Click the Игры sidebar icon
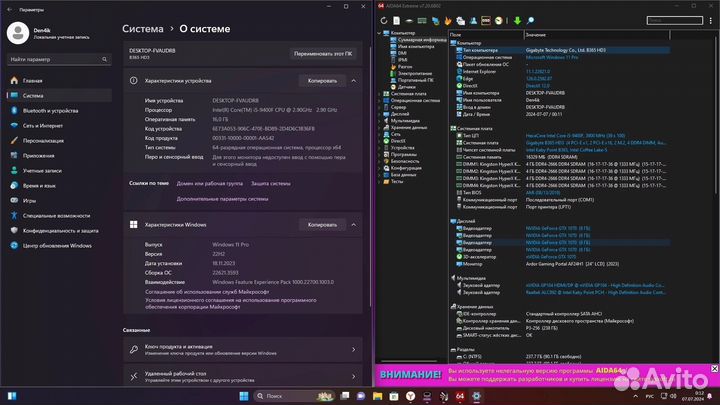 (14, 201)
